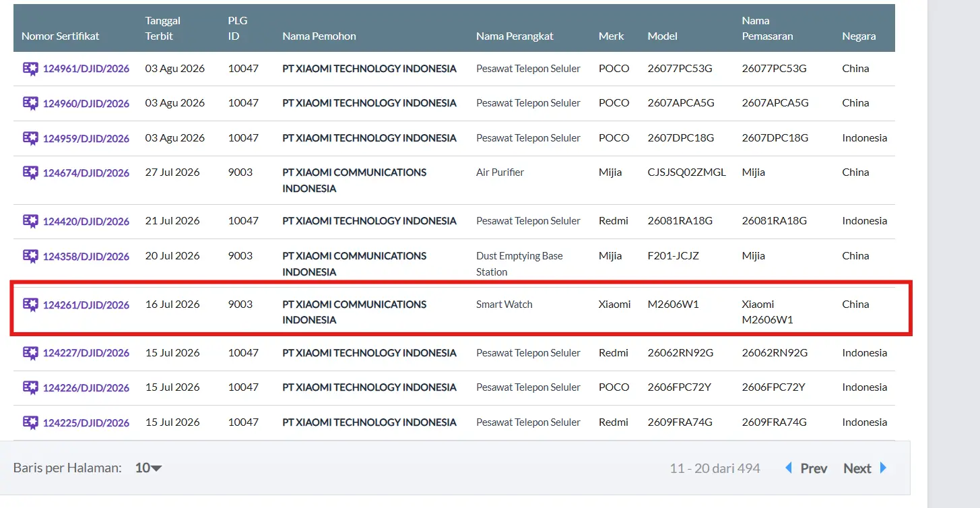Click the PLG ID column header
980x508 pixels.
click(x=238, y=28)
